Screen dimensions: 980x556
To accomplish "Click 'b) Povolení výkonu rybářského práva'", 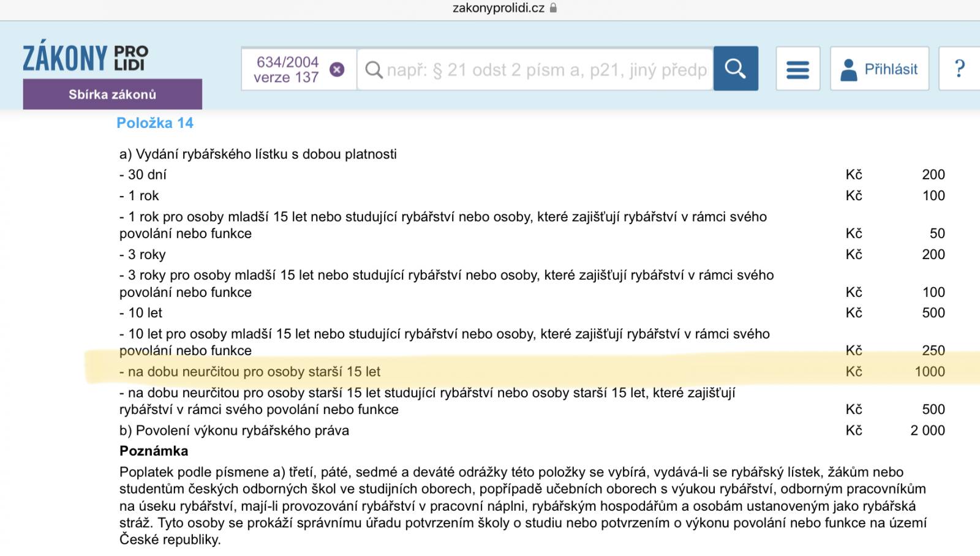I will click(x=234, y=430).
